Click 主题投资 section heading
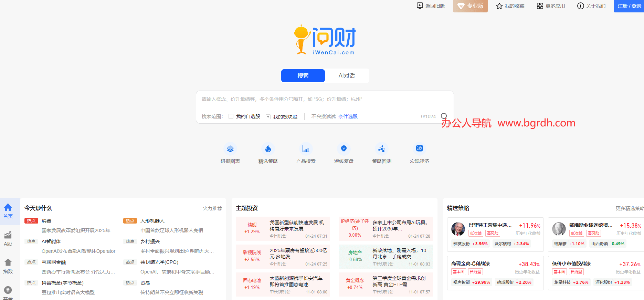 coord(247,208)
